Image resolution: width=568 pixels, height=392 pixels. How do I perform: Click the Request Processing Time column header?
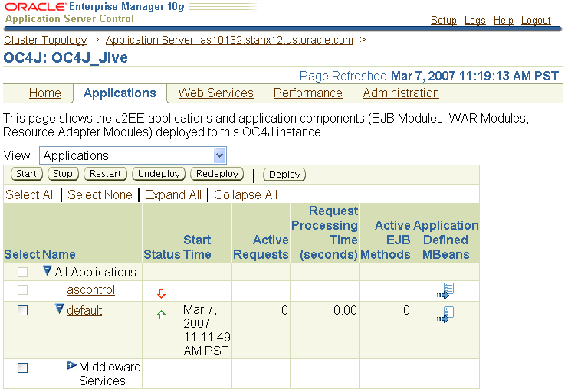coord(324,233)
